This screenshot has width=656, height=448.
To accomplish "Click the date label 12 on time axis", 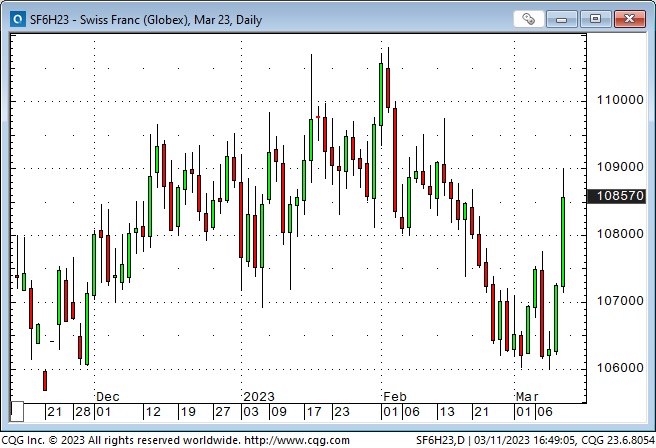I will pos(153,412).
